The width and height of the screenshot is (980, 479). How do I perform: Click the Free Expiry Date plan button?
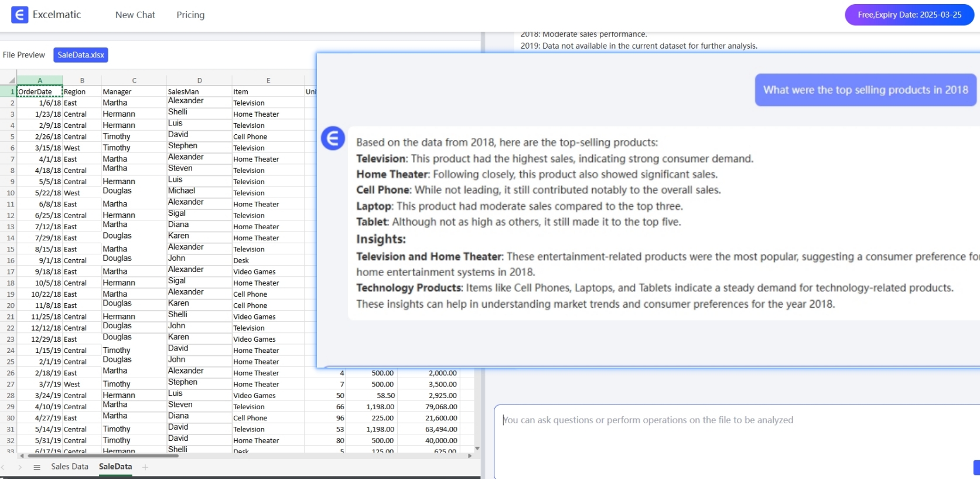tap(909, 15)
